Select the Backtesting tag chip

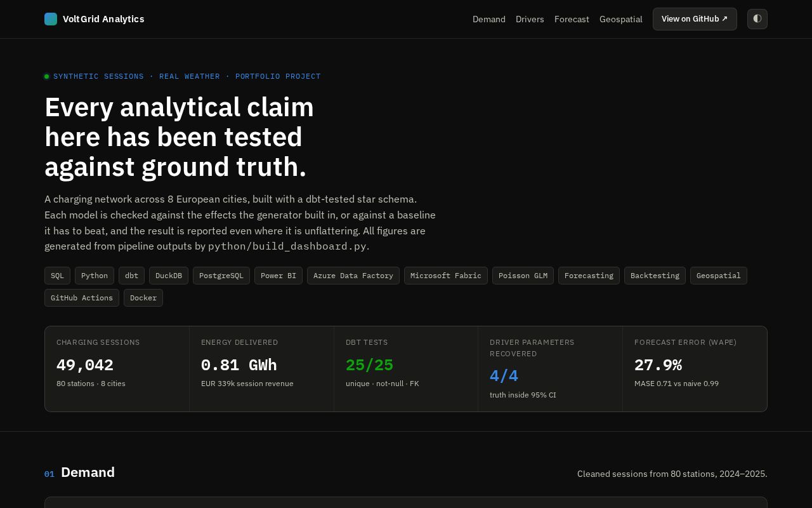(x=655, y=276)
